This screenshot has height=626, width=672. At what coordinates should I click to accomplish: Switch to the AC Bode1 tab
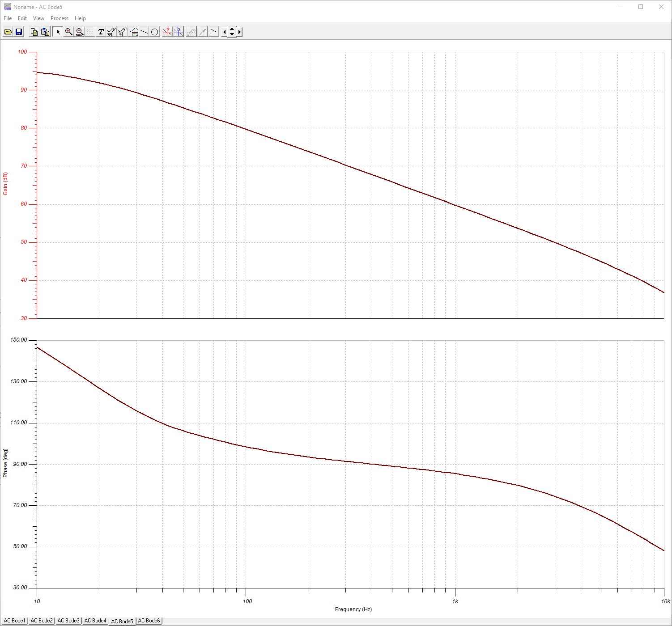click(15, 621)
